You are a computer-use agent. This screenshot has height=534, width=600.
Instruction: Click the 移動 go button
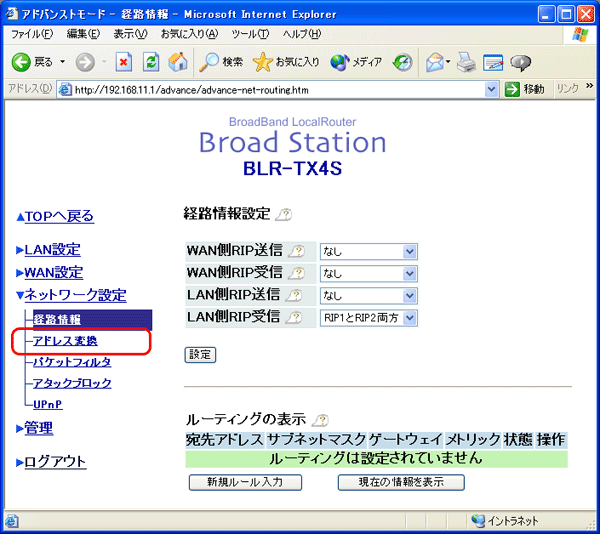[524, 90]
